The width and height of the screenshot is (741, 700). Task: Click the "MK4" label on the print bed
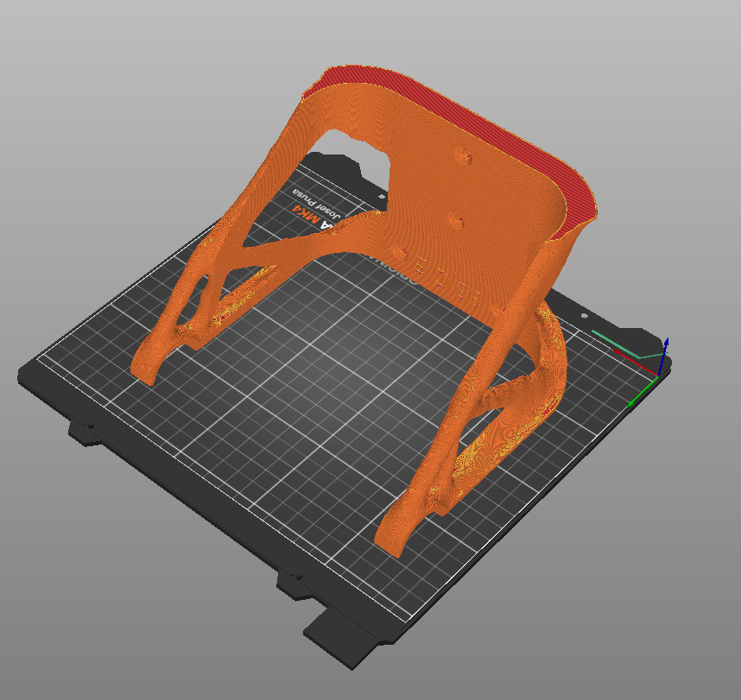coord(307,214)
